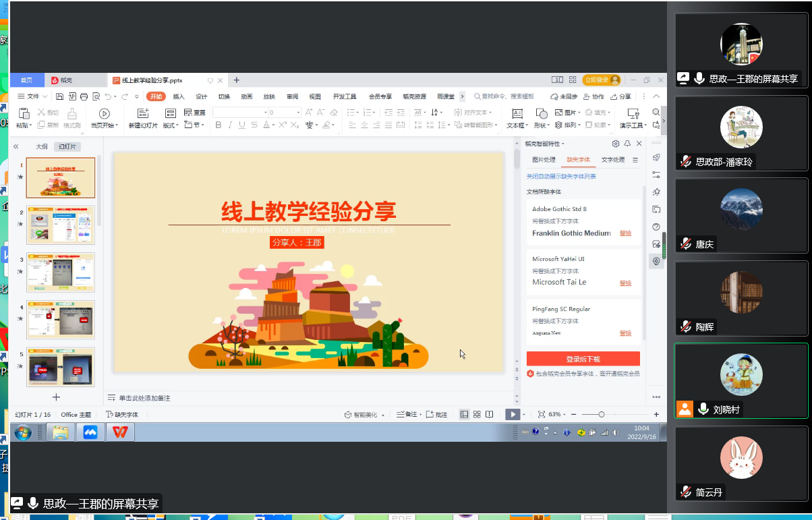
Task: Open settings gear in 稻壳智能特性 panel
Action: [616, 144]
